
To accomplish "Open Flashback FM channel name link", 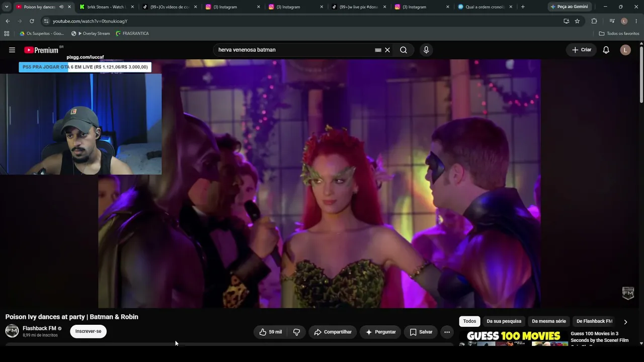I will [39, 328].
